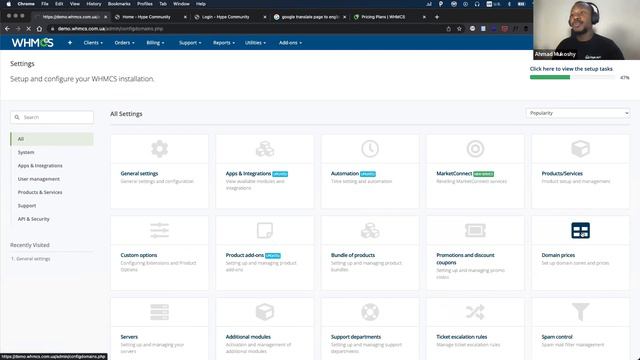
Task: Open the Billing dropdown menu
Action: [x=155, y=42]
